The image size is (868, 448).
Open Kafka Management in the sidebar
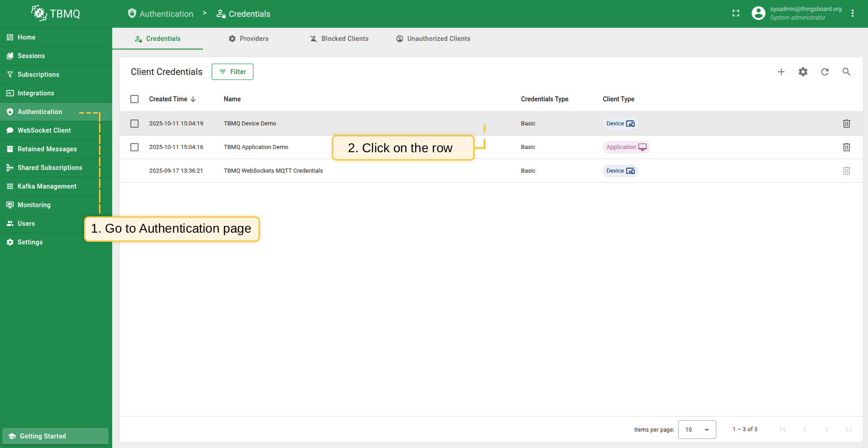click(47, 186)
